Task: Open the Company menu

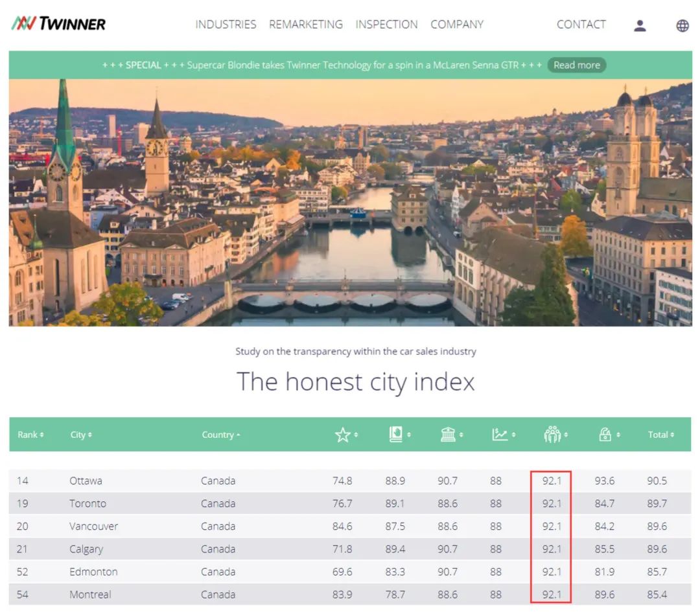Action: point(457,24)
